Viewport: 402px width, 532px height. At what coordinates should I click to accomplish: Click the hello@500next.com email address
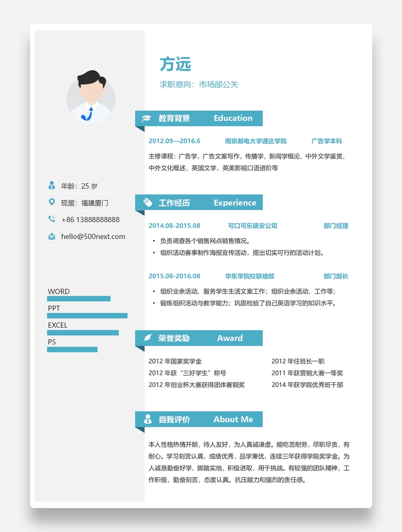pos(93,236)
